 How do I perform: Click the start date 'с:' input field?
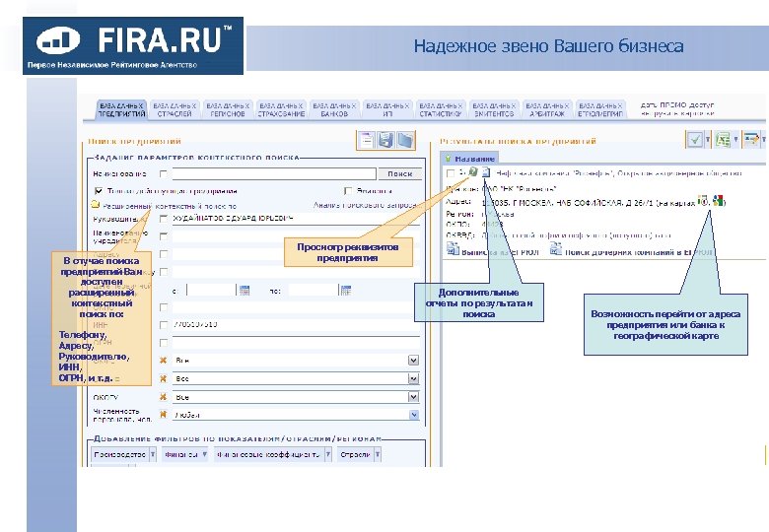pyautogui.click(x=211, y=291)
